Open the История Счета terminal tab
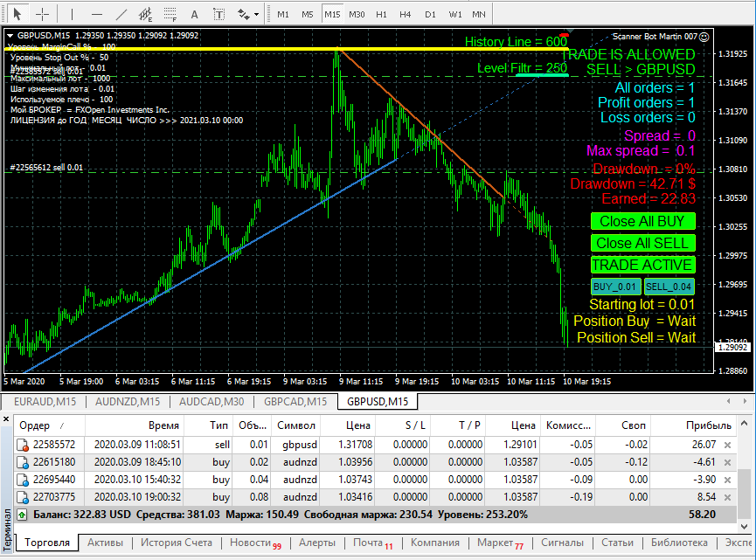This screenshot has height=560, width=756. 176,543
